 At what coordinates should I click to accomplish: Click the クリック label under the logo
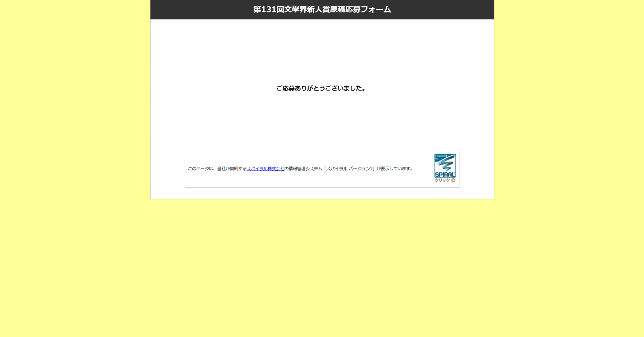pos(442,180)
